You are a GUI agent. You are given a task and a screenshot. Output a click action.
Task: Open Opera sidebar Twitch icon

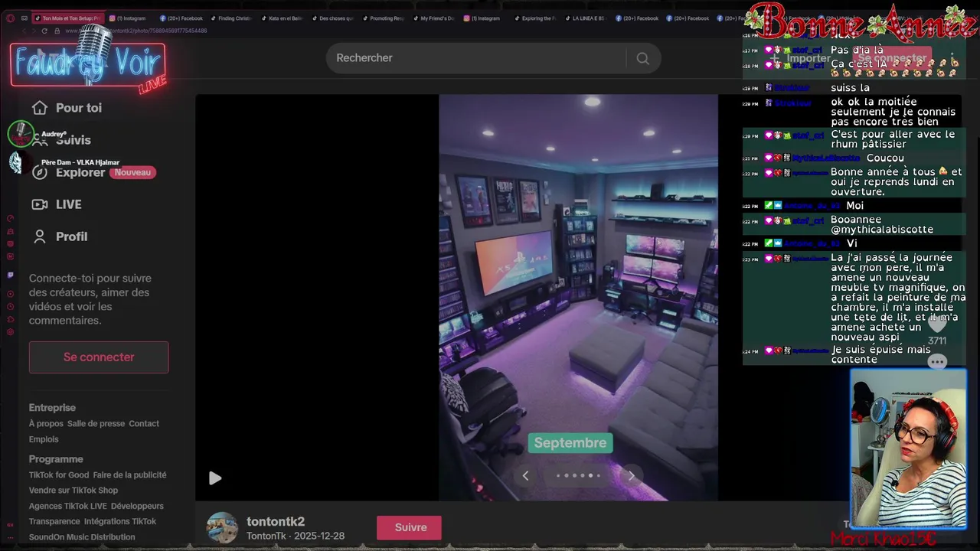[10, 275]
